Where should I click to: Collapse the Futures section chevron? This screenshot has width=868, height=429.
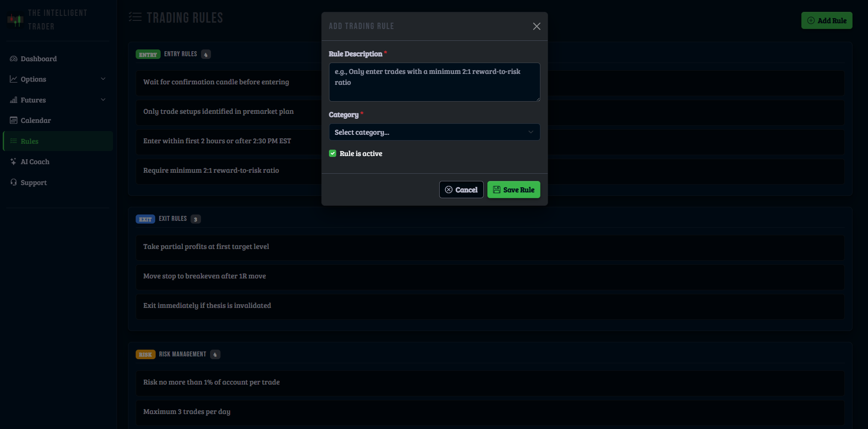[x=103, y=100]
